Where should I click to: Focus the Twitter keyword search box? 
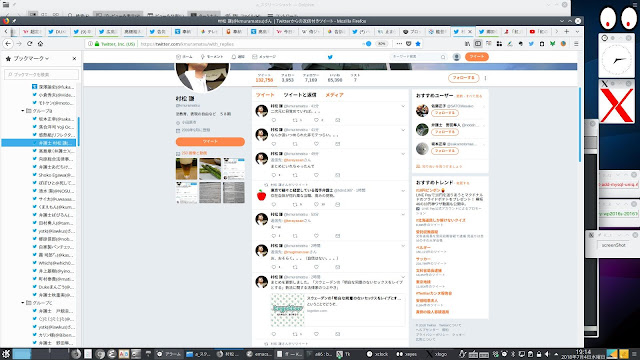coord(418,57)
